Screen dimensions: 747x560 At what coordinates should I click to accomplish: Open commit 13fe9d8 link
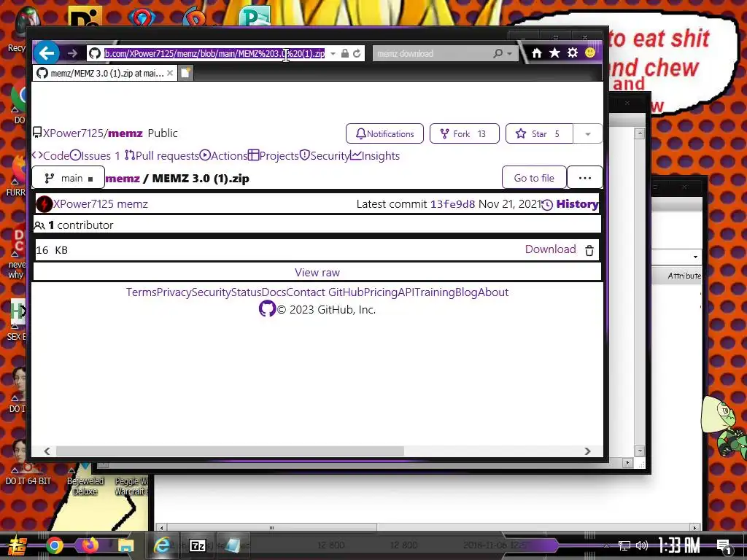[x=452, y=204]
